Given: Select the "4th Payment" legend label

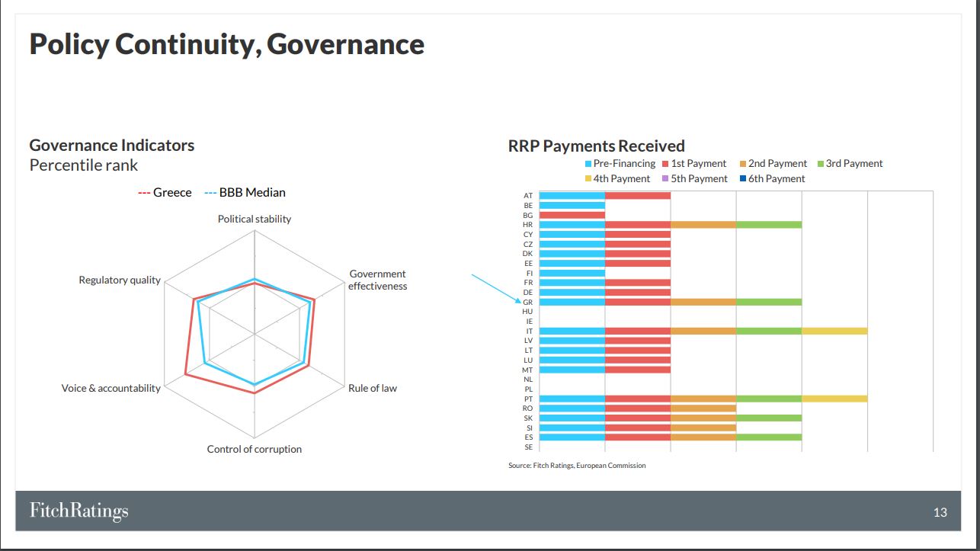Looking at the screenshot, I should click(622, 179).
